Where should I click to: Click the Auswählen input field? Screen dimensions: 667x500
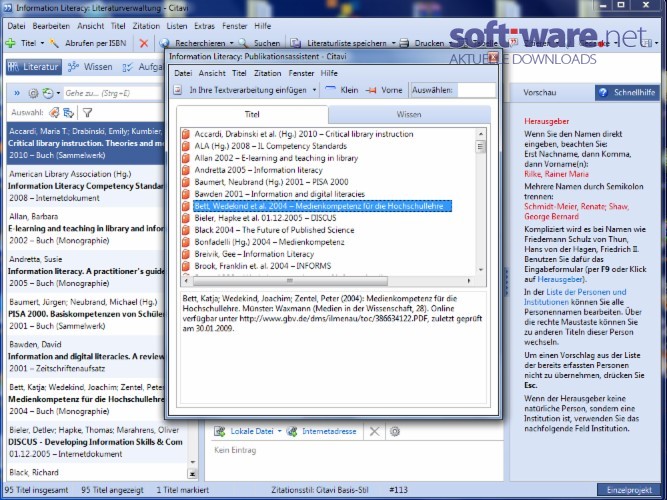[477, 90]
